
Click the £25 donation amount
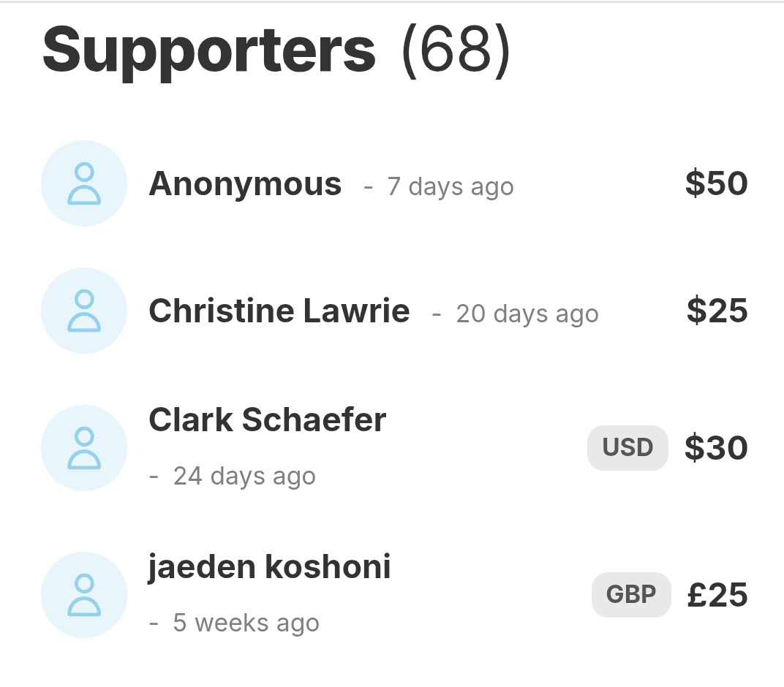pyautogui.click(x=717, y=595)
